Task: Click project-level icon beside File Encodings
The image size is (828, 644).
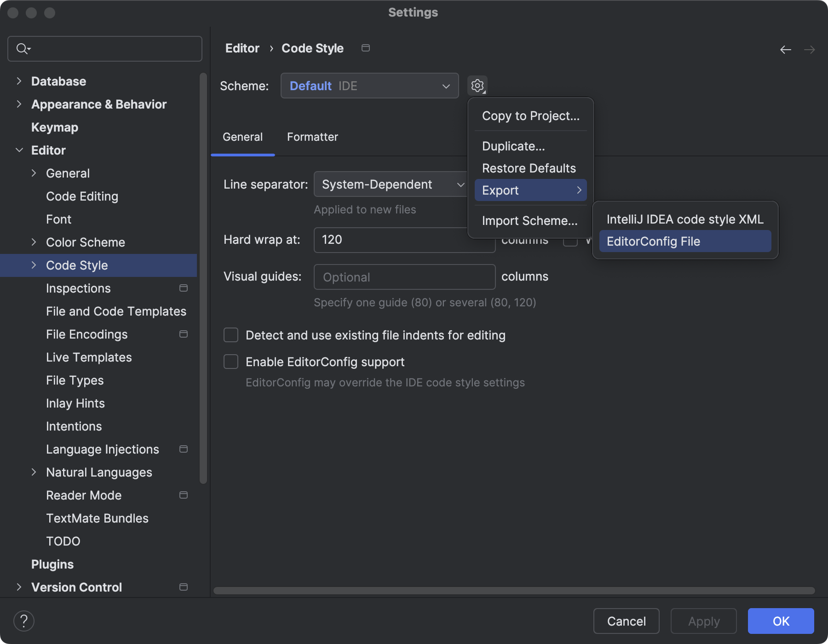Action: [184, 334]
